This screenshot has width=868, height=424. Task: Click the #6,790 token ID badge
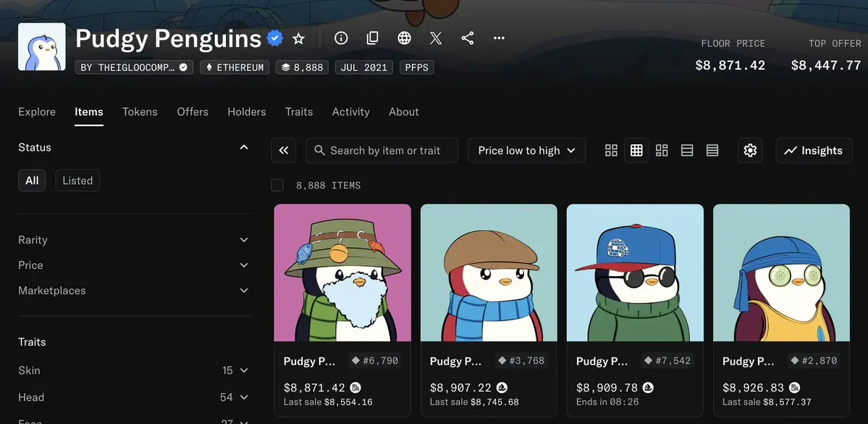(x=375, y=361)
